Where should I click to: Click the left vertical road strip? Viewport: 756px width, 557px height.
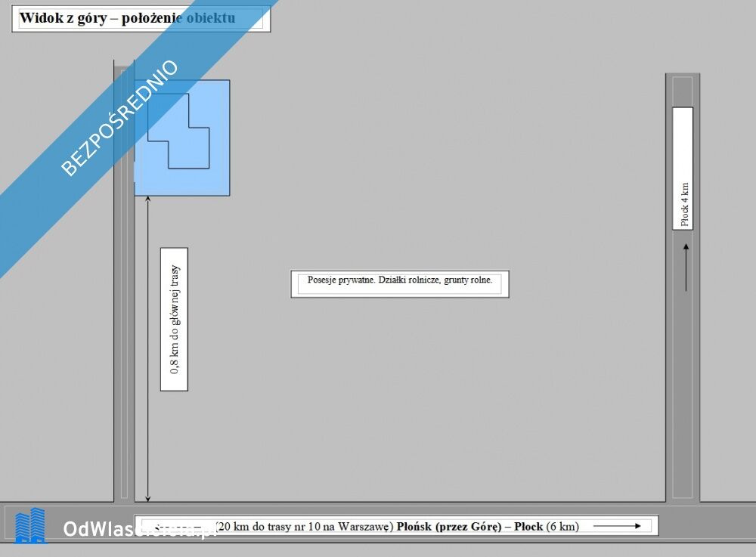click(x=124, y=340)
